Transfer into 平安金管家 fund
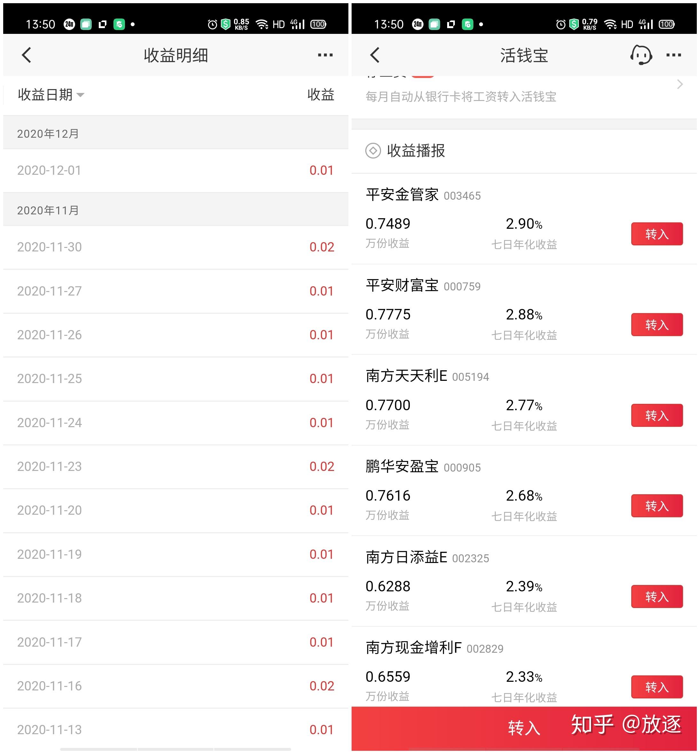The width and height of the screenshot is (700, 754). [x=657, y=234]
